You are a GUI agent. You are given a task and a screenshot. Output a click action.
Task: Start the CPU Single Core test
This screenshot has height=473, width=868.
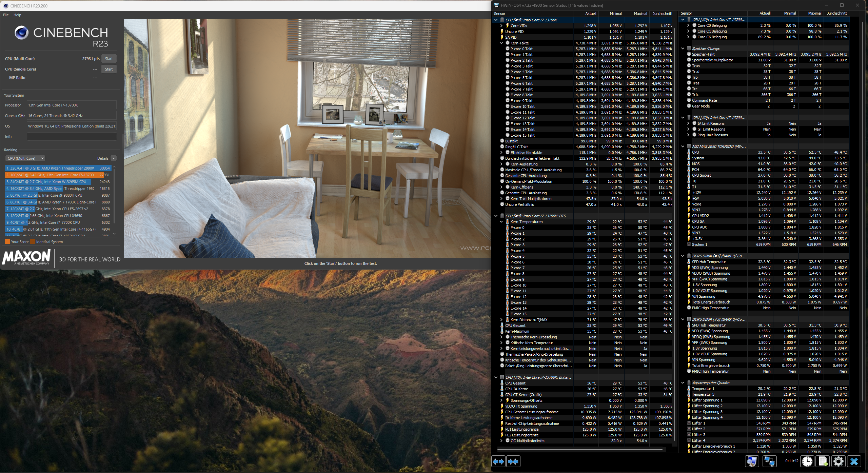point(108,69)
